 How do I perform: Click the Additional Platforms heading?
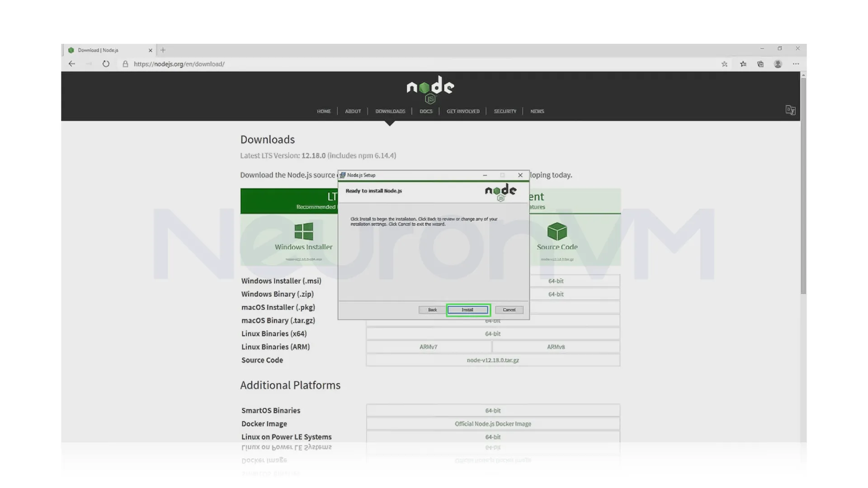(290, 385)
